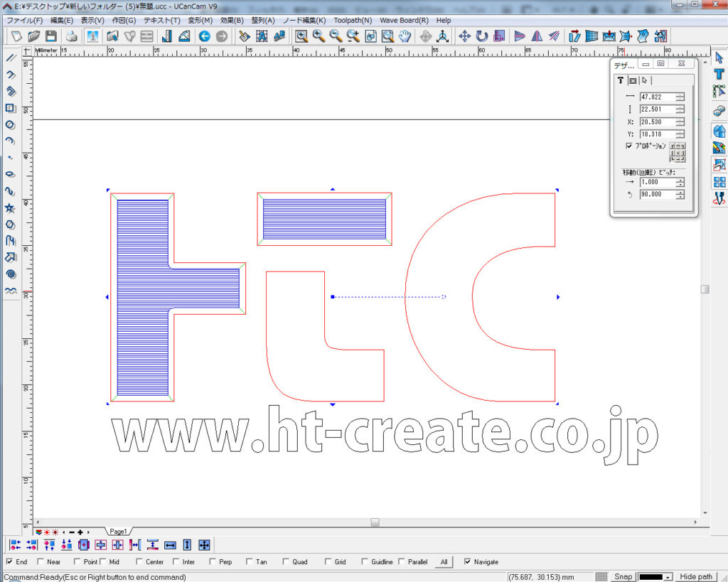Click the horizontal scrollbar thumb
This screenshot has width=728, height=582.
(x=375, y=522)
